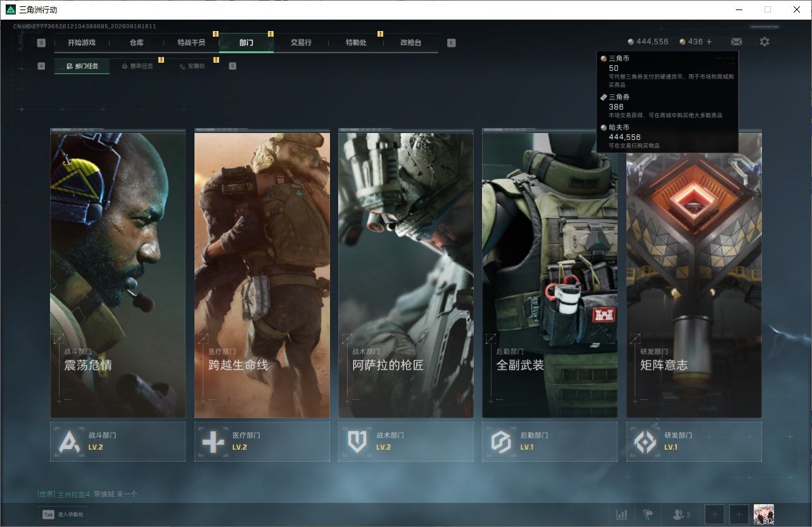The image size is (812, 527).
Task: Open the 矩阵意志 research mission card
Action: [694, 274]
